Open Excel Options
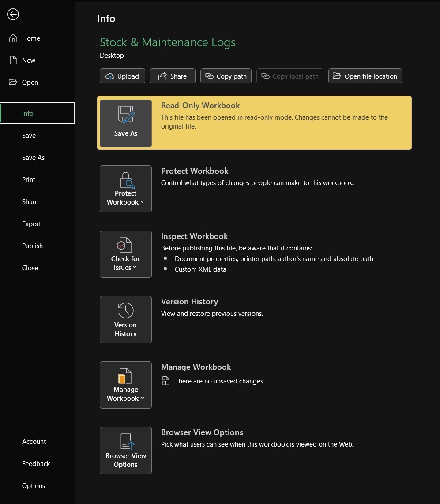Screen dimensions: 440x504 tap(37, 486)
